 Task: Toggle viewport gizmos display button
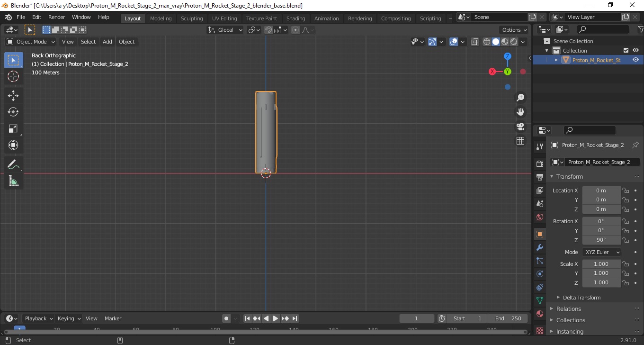pos(432,42)
